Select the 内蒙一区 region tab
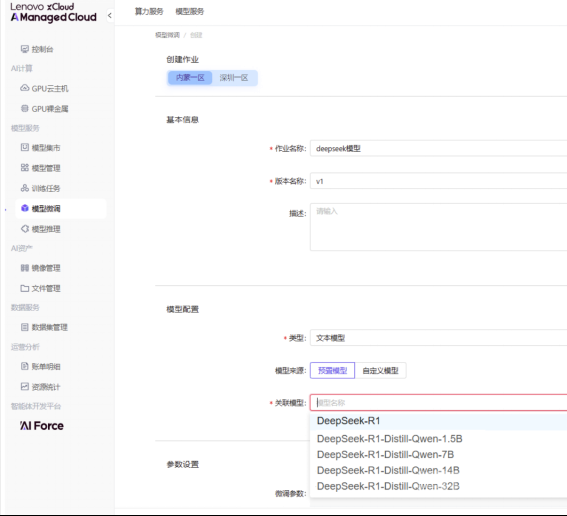 (190, 78)
